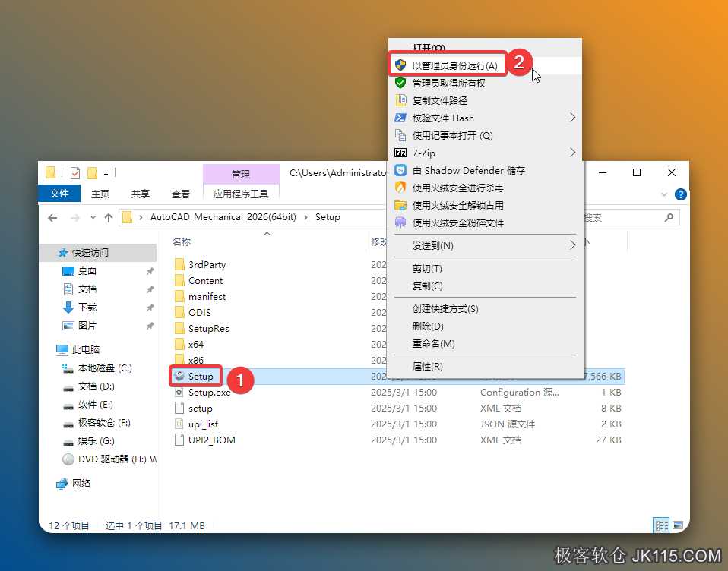The width and height of the screenshot is (728, 571).
Task: Open customize quick access toolbar dropdown
Action: 106,173
